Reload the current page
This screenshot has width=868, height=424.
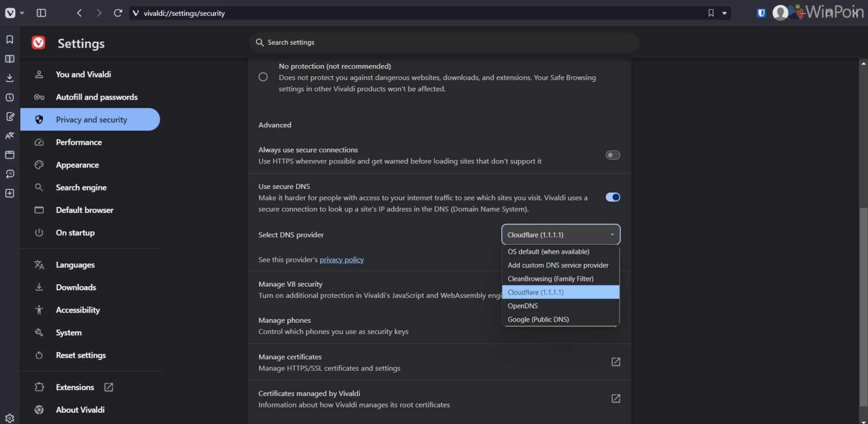(x=118, y=12)
